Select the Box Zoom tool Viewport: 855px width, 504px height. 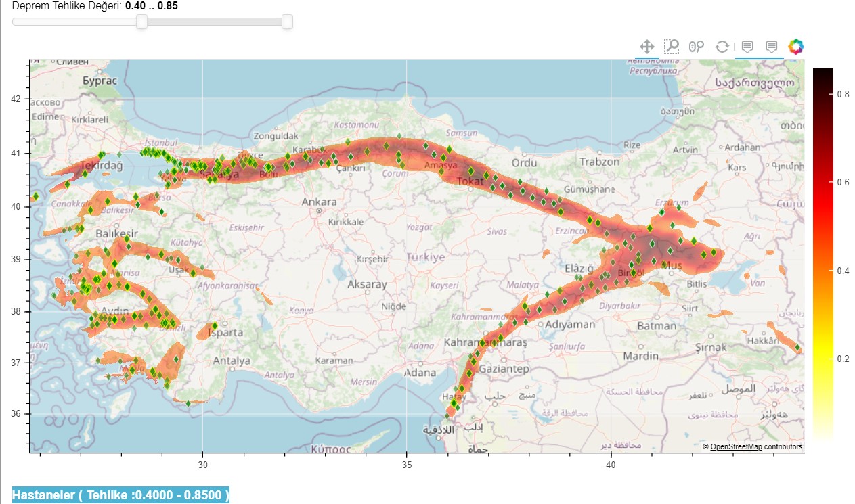coord(672,47)
